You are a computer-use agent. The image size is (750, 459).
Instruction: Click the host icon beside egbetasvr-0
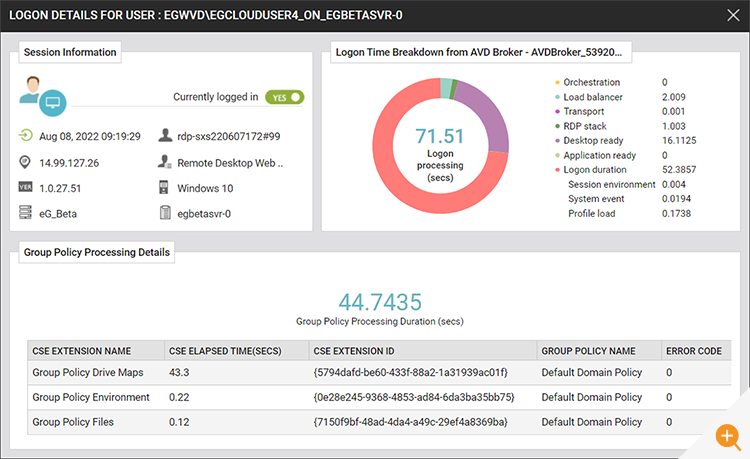point(165,212)
